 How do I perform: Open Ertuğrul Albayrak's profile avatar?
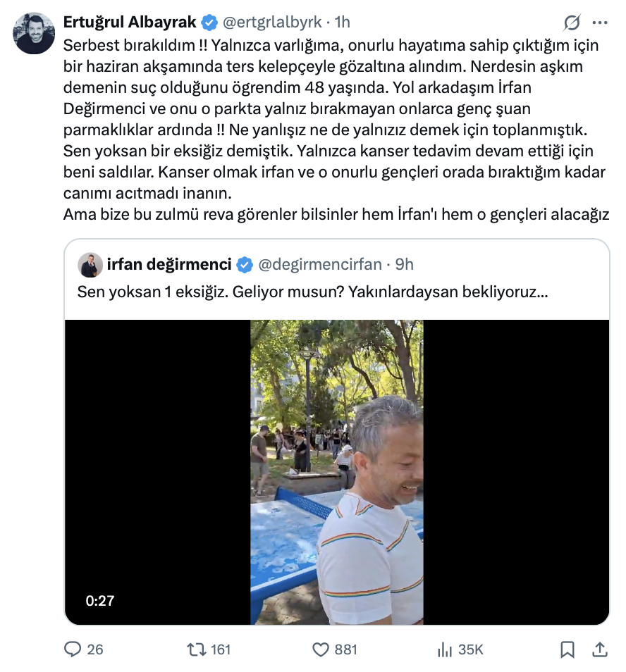(x=34, y=33)
